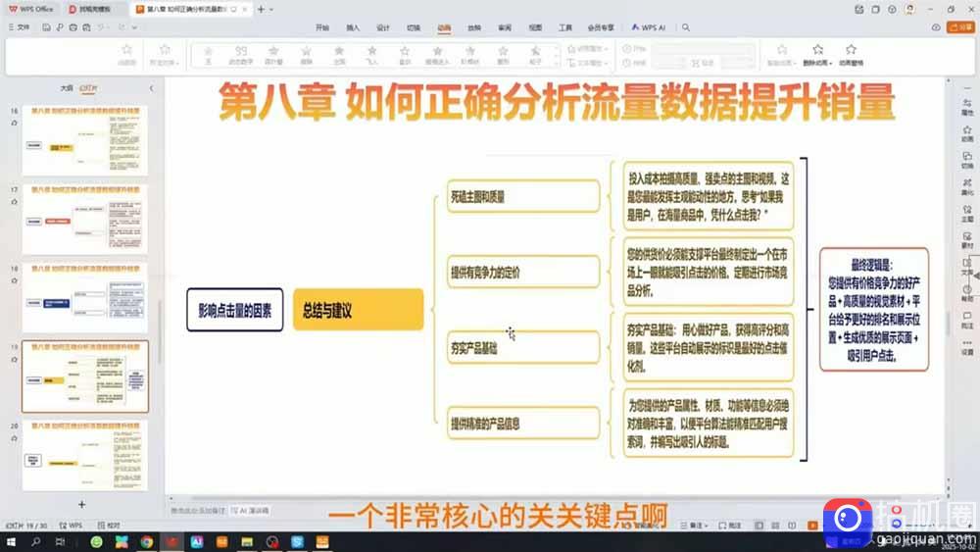Open the 放映 ribbon tab
The image size is (980, 552).
[x=474, y=27]
